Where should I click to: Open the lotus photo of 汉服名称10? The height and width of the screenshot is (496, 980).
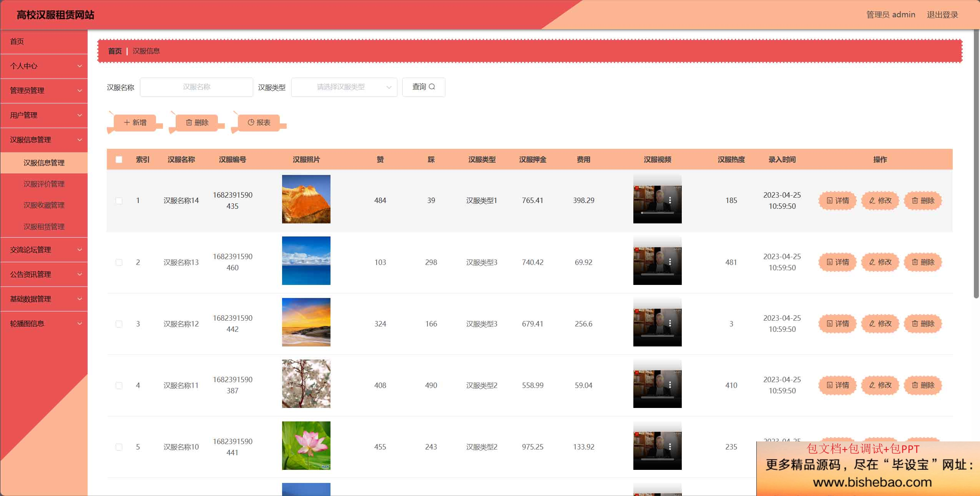306,446
